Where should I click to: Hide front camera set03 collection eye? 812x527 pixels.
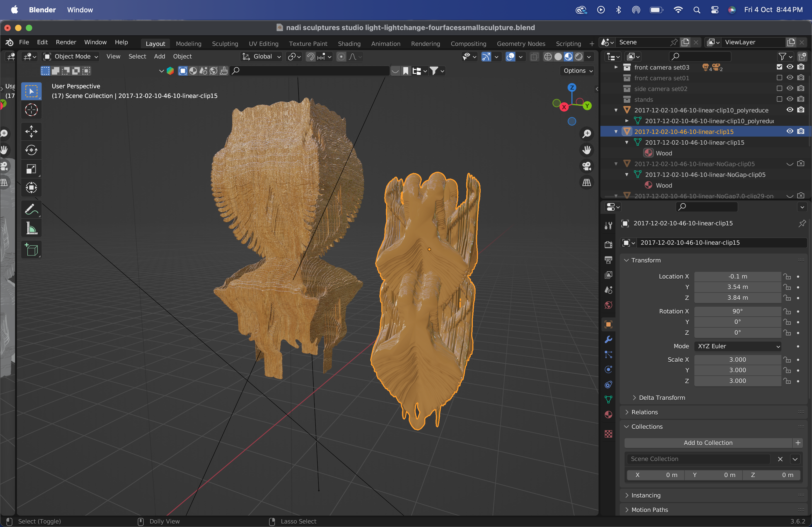[x=790, y=67]
